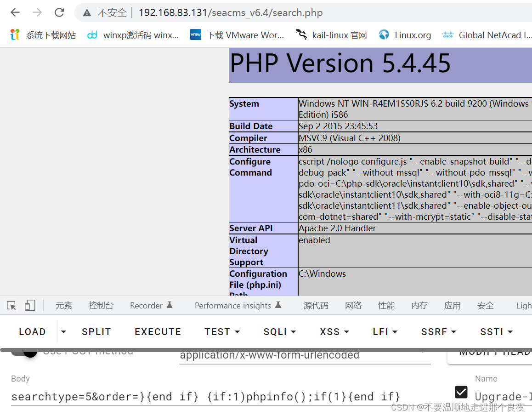The image size is (532, 416).
Task: Open the Performance insights tab
Action: [238, 305]
